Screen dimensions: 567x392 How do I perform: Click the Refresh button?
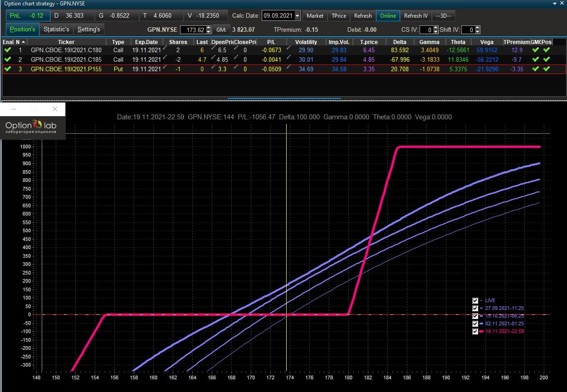[x=363, y=16]
